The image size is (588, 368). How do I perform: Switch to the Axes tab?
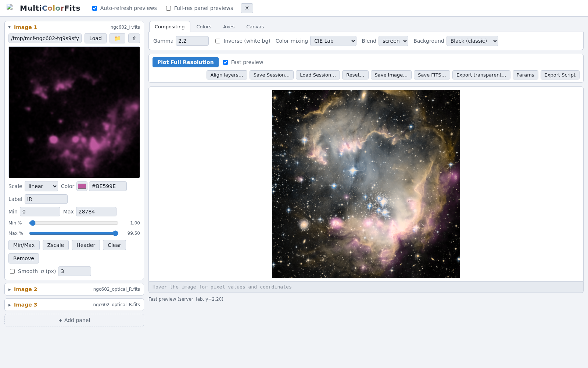[229, 26]
